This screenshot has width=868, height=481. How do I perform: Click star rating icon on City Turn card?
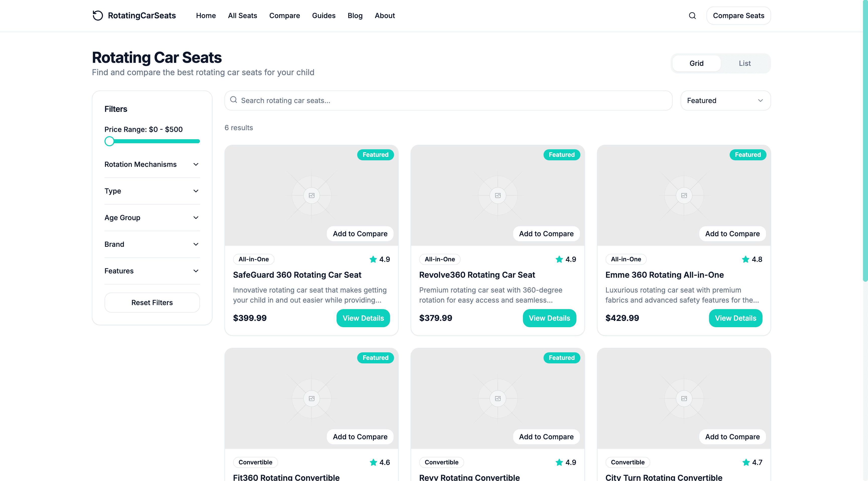point(746,462)
